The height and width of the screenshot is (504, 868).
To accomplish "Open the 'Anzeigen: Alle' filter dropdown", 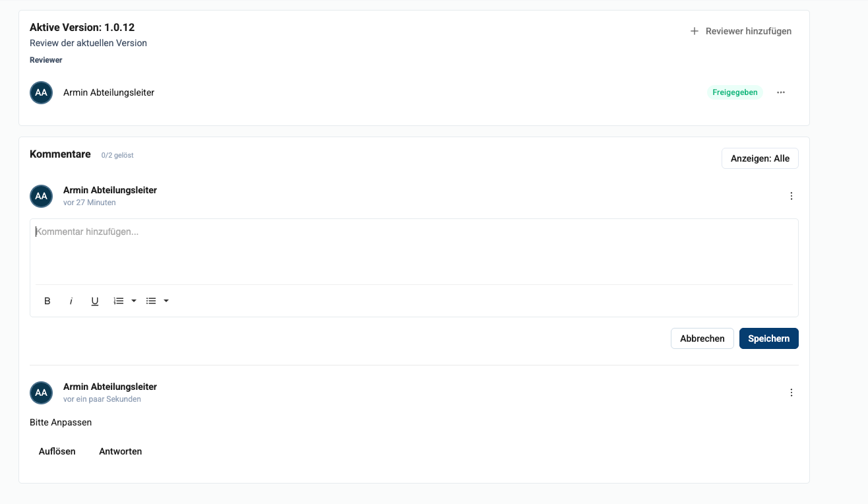I will 760,158.
